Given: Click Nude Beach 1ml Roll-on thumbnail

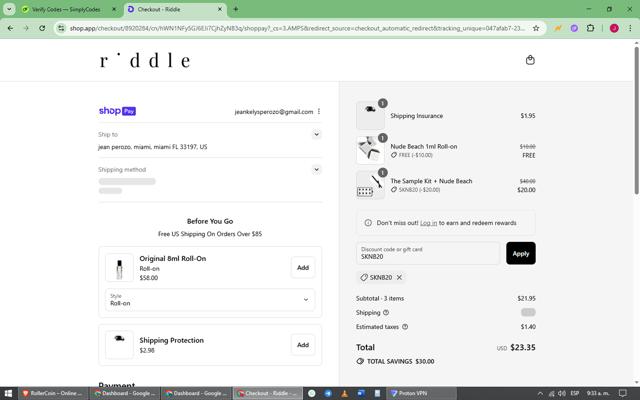Looking at the screenshot, I should point(370,150).
